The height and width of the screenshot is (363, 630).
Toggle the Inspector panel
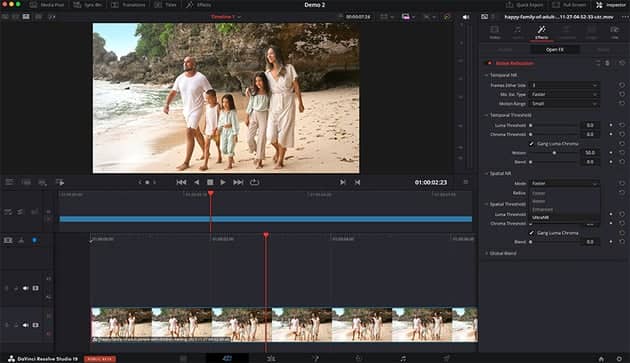coord(611,5)
